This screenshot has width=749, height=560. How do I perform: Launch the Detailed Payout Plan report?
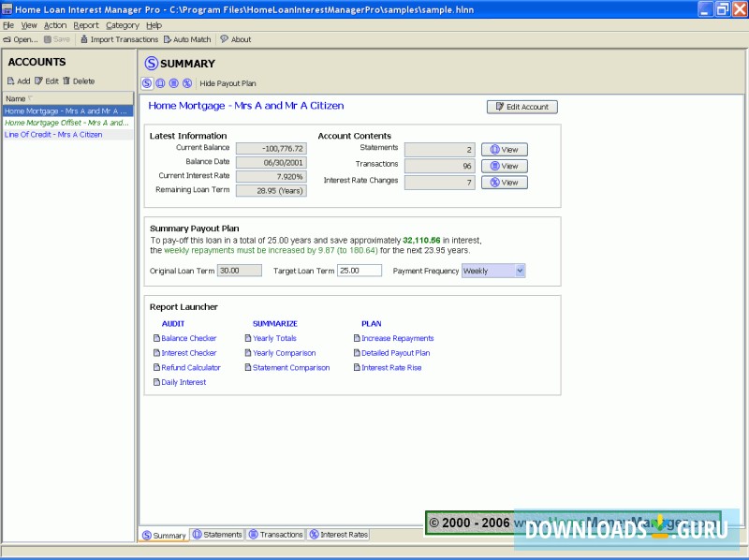pos(395,353)
